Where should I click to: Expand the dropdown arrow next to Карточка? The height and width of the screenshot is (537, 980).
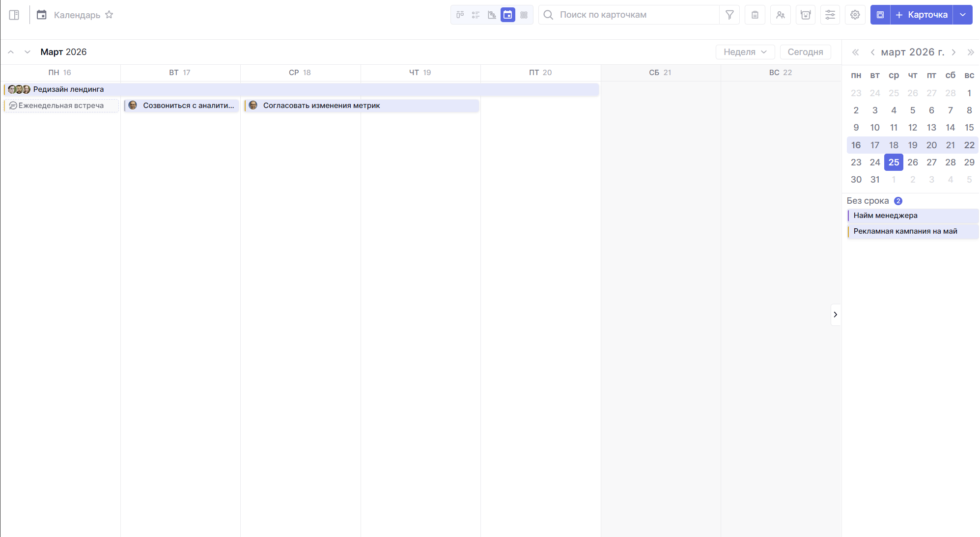(963, 15)
